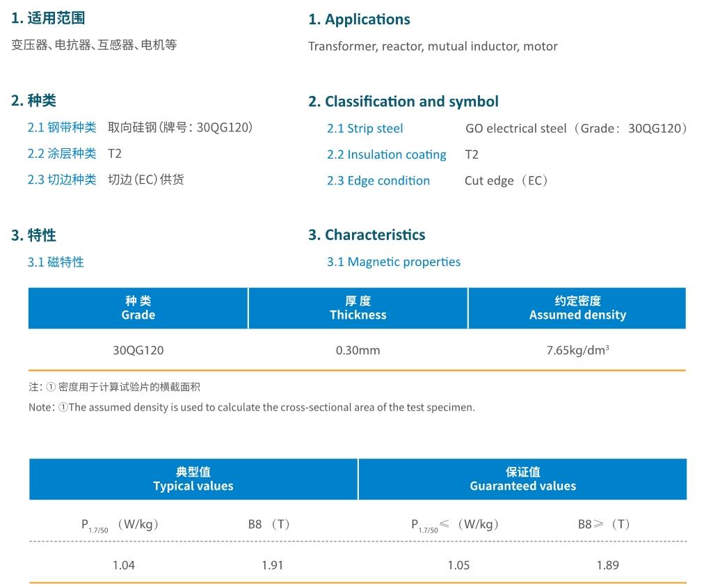The image size is (704, 588).
Task: Click the Assumed density column header
Action: click(x=577, y=308)
